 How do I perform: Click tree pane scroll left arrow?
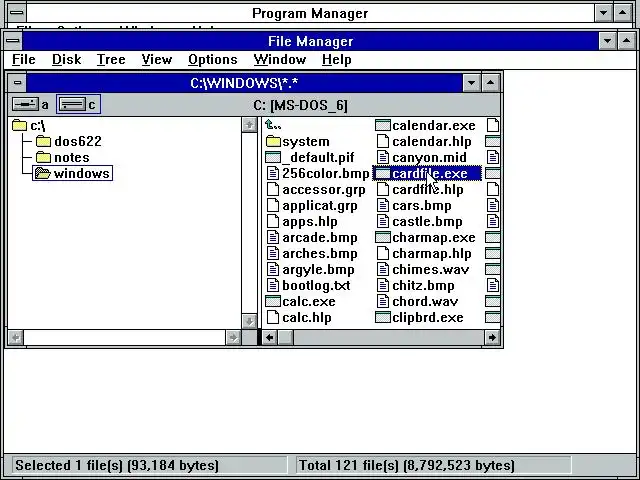[x=16, y=338]
